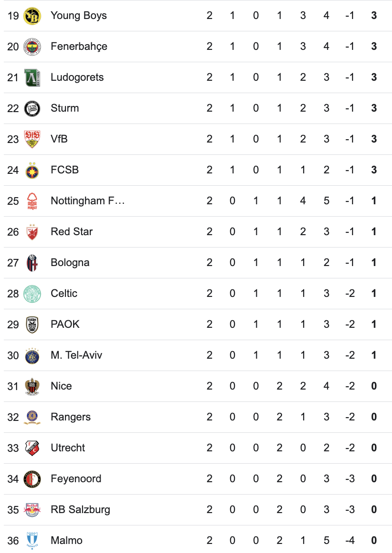Click the RB Salzburg bull logo
The width and height of the screenshot is (392, 553).
(32, 510)
